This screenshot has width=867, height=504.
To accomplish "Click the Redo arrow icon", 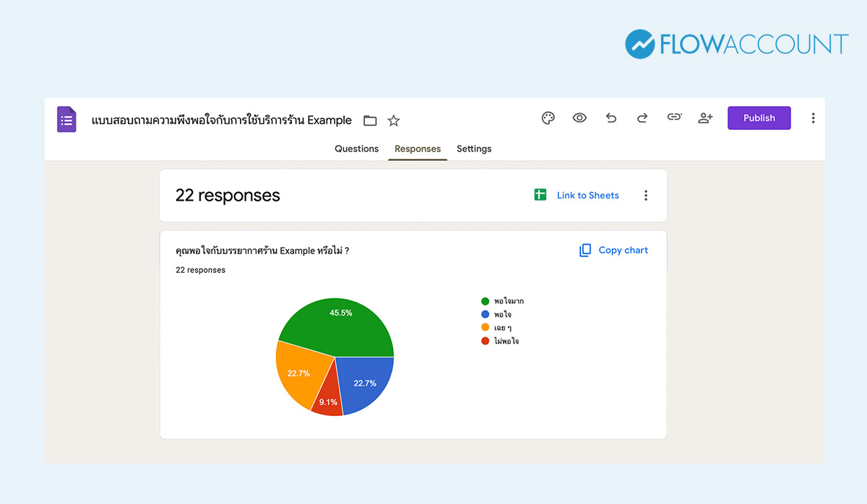I will [642, 118].
